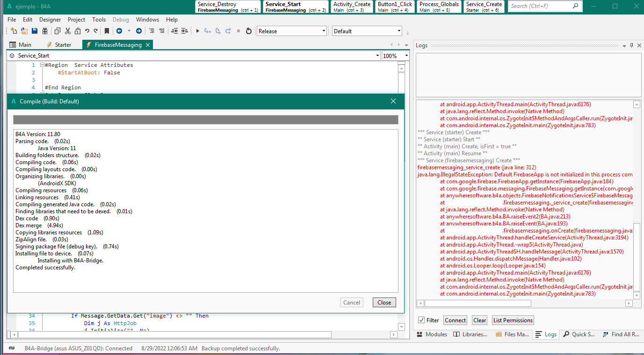Click the 'Completed successfully.' compile output line
This screenshot has width=644, height=355.
coord(45,268)
